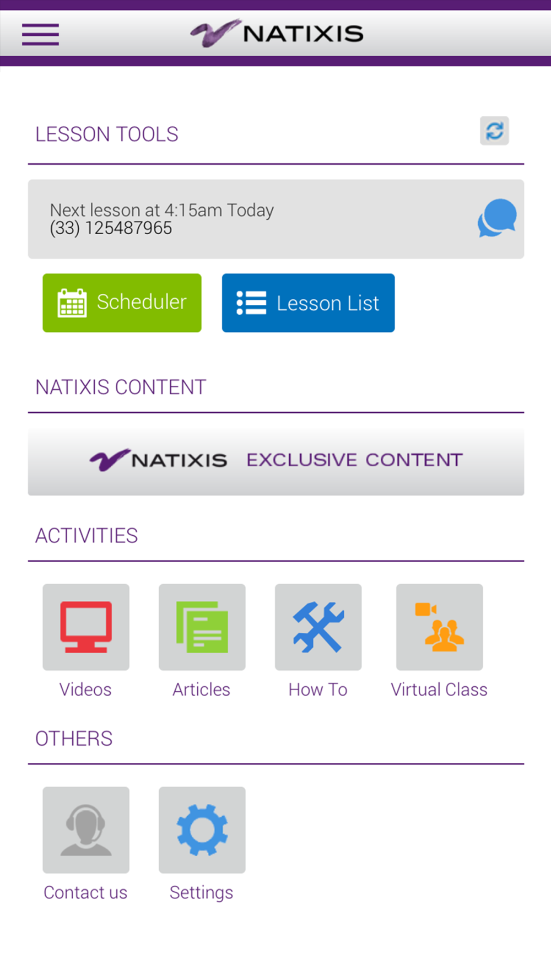Tap the Contact us headset icon
The width and height of the screenshot is (551, 980).
(x=86, y=830)
